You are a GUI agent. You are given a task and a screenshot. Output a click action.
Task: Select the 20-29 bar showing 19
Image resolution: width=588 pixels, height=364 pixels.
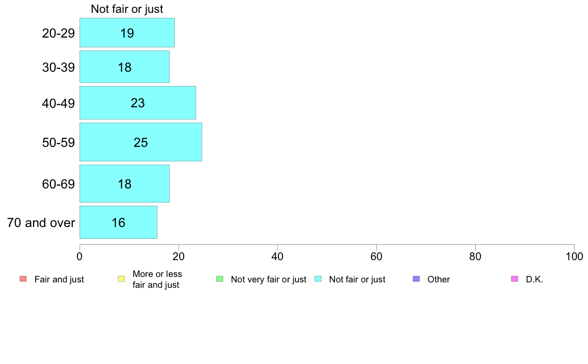pyautogui.click(x=127, y=33)
